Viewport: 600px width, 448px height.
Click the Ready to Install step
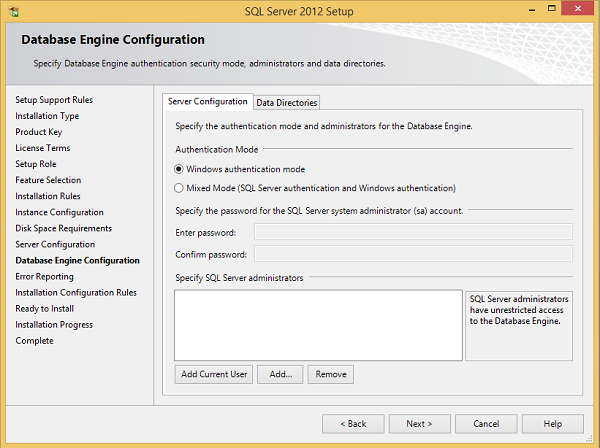point(44,308)
